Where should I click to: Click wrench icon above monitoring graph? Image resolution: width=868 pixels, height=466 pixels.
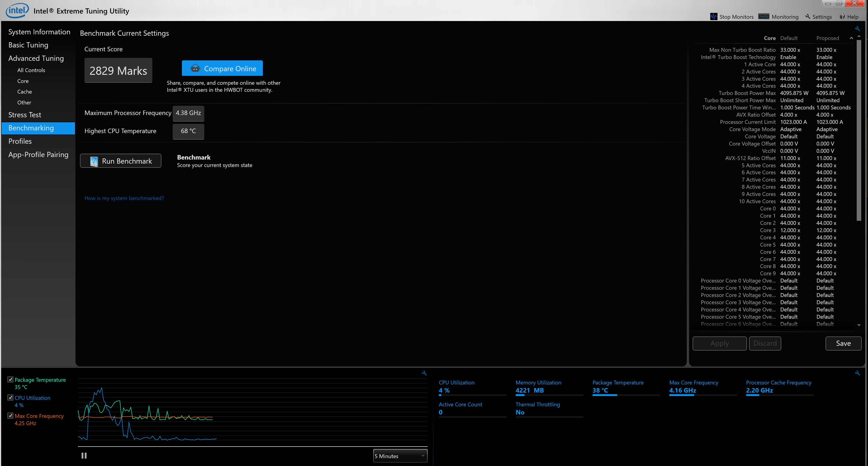424,373
